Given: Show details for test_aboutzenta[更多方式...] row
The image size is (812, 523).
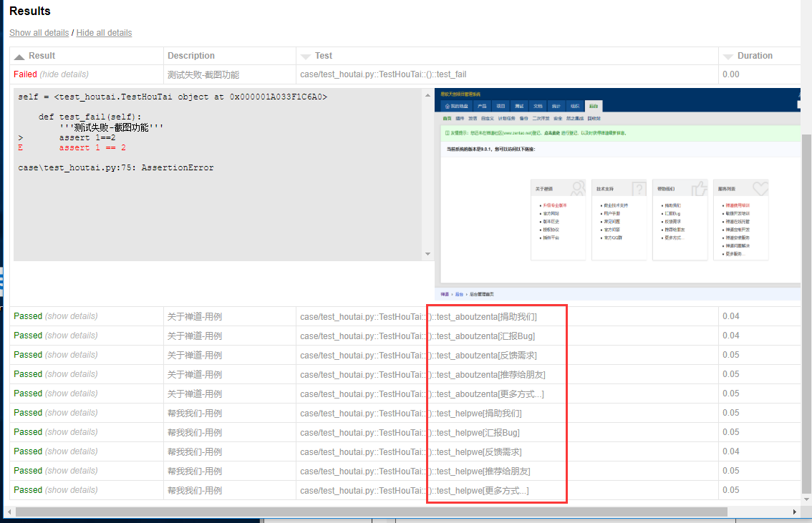Looking at the screenshot, I should pos(72,394).
